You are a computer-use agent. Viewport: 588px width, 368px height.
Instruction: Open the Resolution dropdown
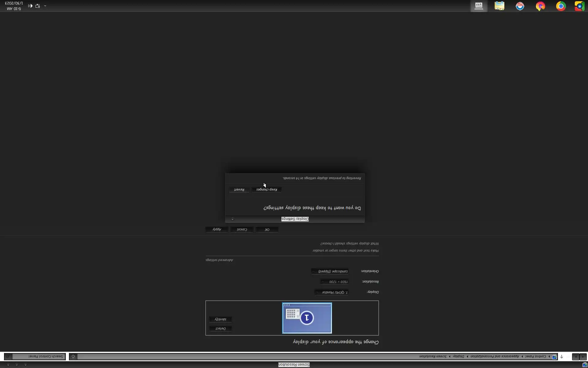pos(334,282)
